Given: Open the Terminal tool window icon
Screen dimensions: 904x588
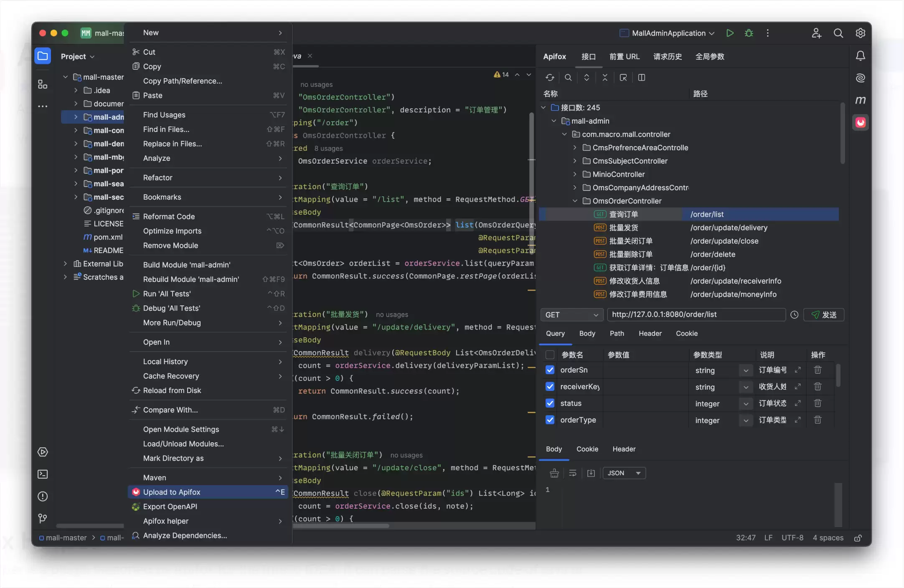Looking at the screenshot, I should [43, 474].
